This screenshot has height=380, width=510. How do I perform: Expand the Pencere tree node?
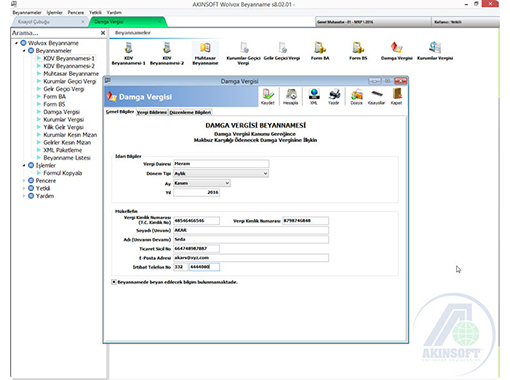pyautogui.click(x=24, y=181)
